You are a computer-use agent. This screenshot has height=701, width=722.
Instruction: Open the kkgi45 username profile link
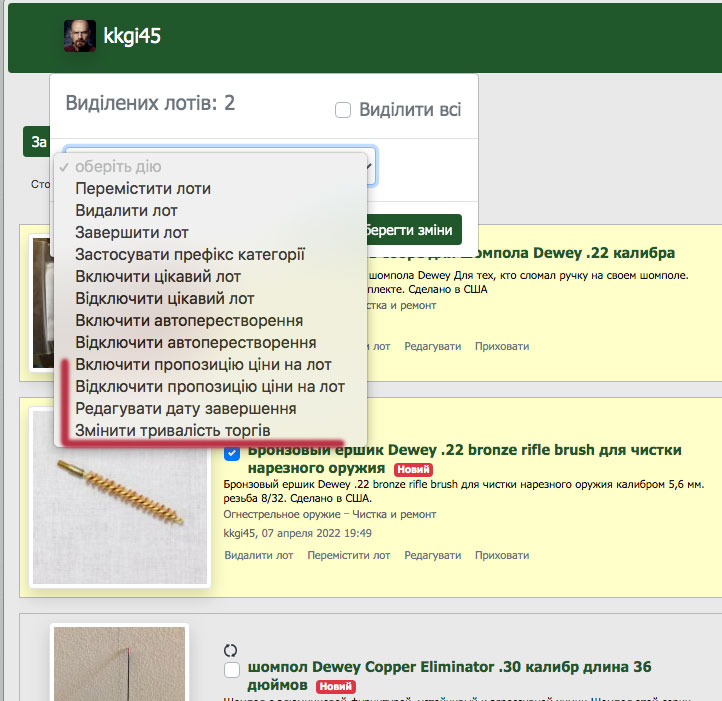132,36
